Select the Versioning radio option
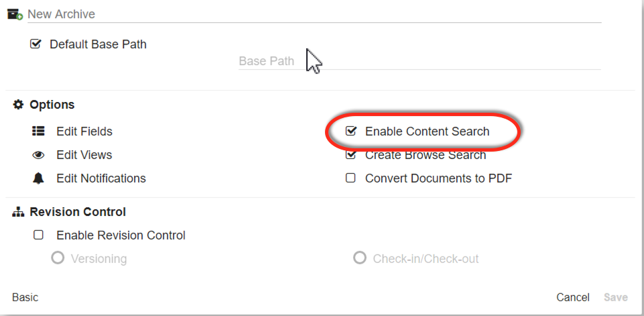Image resolution: width=644 pixels, height=316 pixels. (x=58, y=258)
